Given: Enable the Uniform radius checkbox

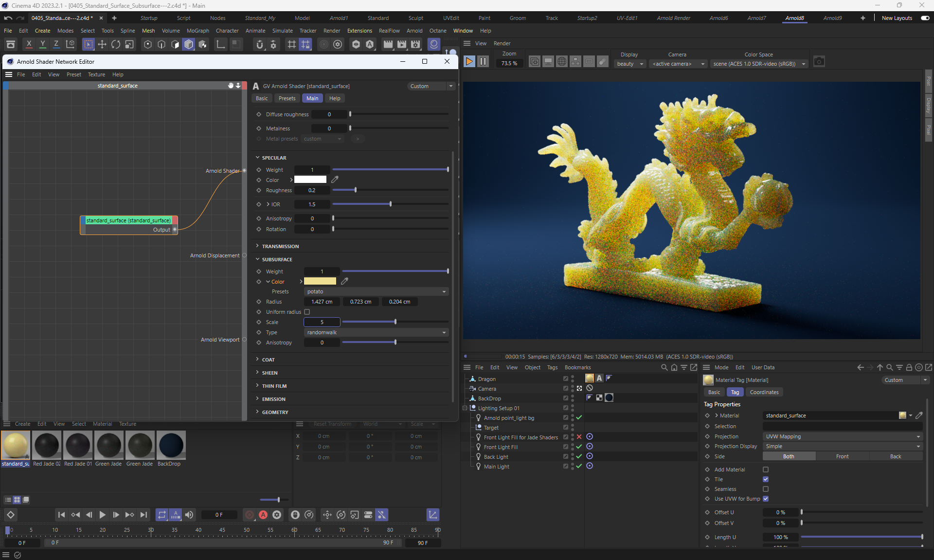Looking at the screenshot, I should coord(307,312).
